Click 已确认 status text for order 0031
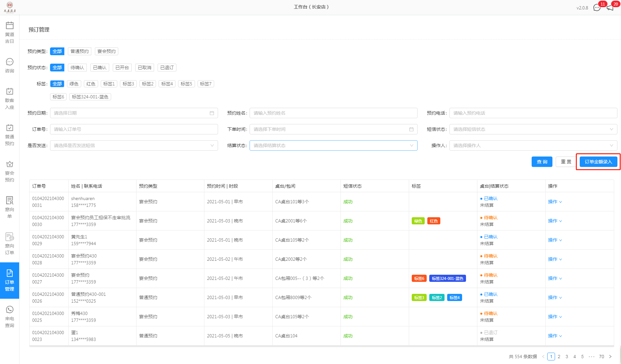 point(491,198)
